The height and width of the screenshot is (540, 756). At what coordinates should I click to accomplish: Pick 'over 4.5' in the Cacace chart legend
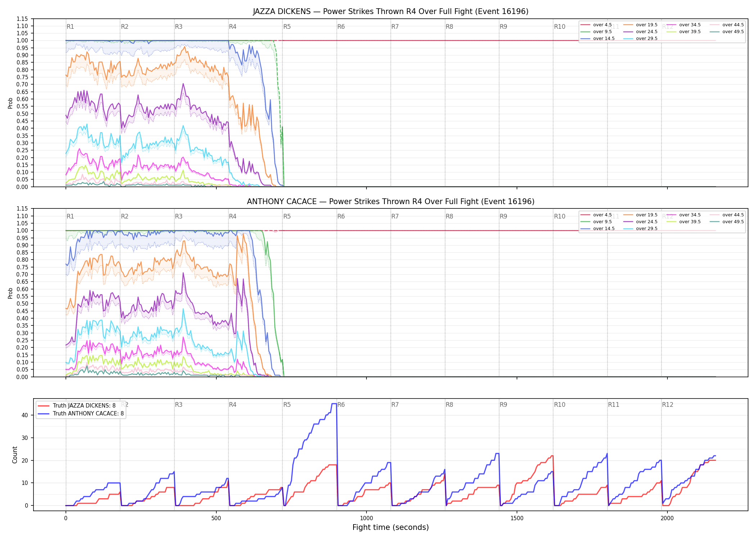point(596,215)
